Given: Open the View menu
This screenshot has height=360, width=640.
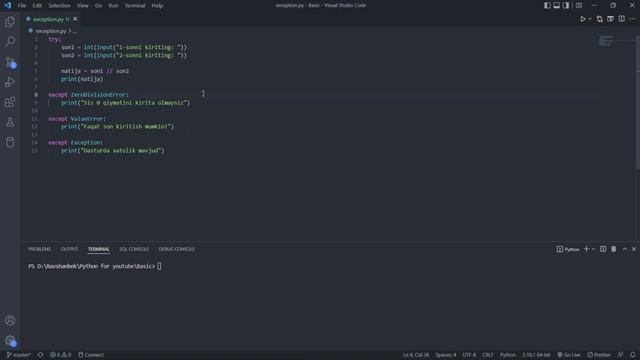Looking at the screenshot, I should [82, 6].
